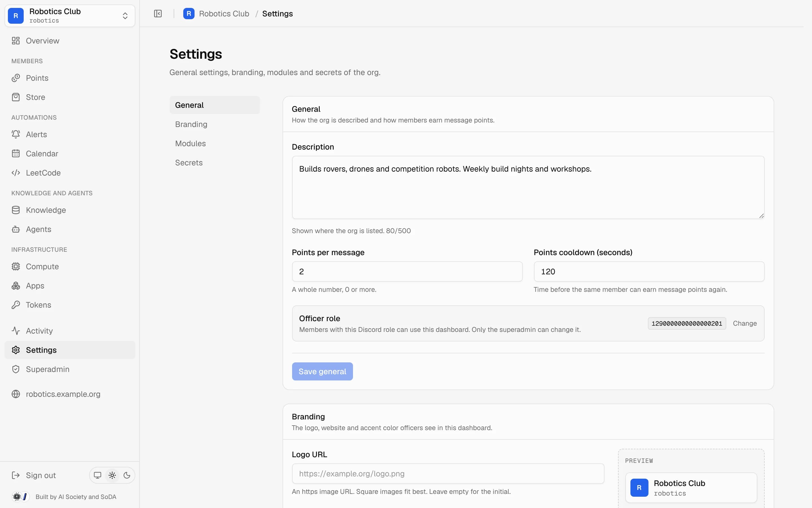Click the Built by AI Society and SoDA text
The height and width of the screenshot is (508, 812).
[76, 497]
